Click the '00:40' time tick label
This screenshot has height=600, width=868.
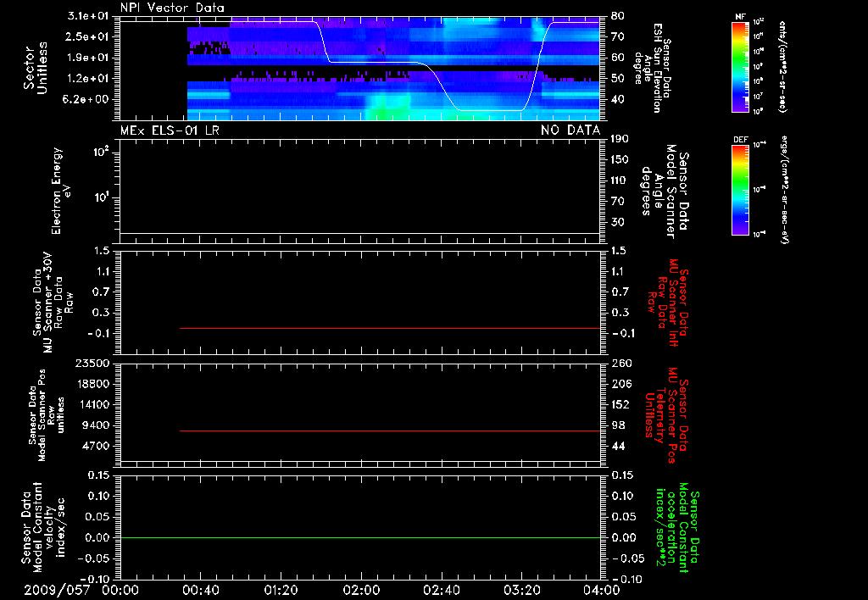click(200, 590)
